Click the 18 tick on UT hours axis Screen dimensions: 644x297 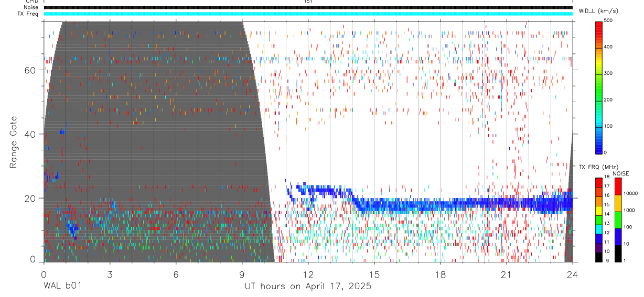point(441,274)
